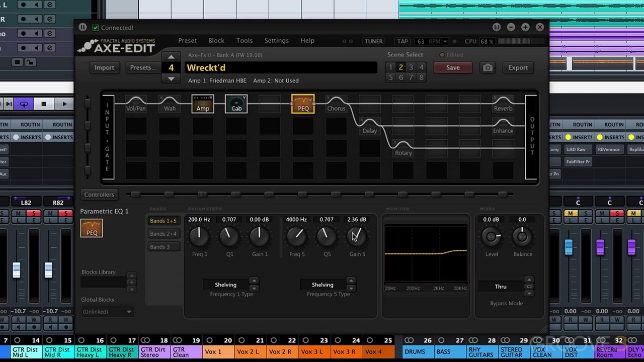The height and width of the screenshot is (362, 644).
Task: Click the Level knob in Mixer
Action: pyautogui.click(x=492, y=237)
